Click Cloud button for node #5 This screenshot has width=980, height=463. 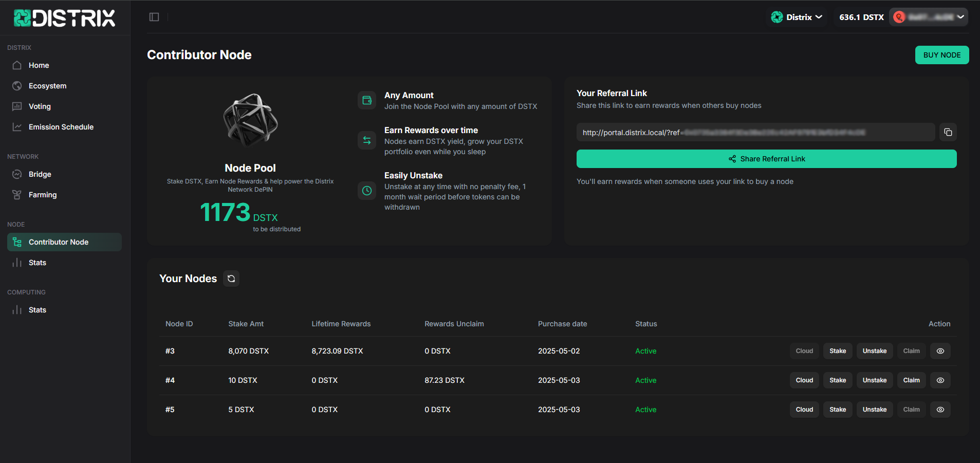click(x=804, y=410)
